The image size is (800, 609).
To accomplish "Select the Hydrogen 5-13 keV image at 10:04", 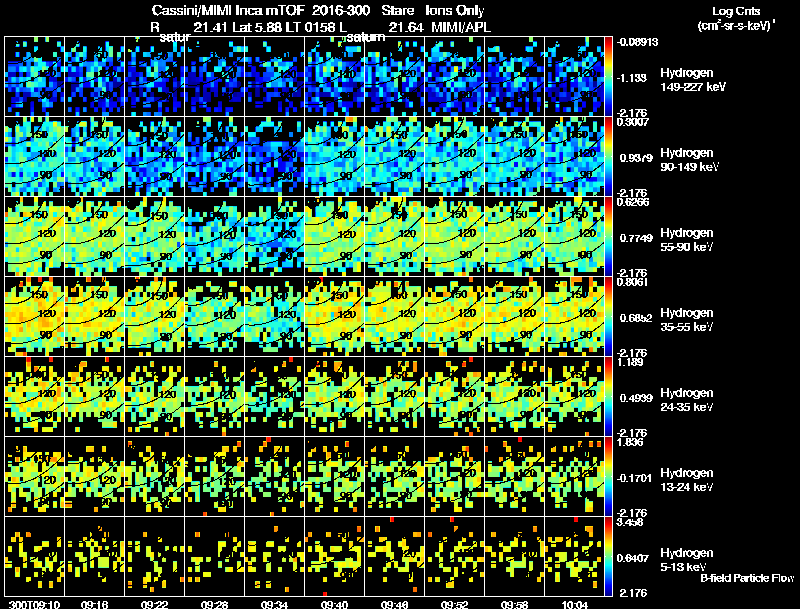I will [x=574, y=556].
